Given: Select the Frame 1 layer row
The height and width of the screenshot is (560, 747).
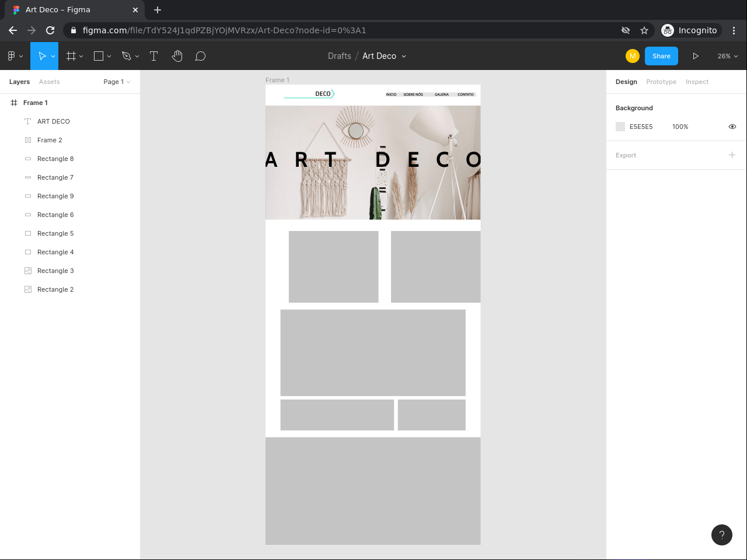Looking at the screenshot, I should pos(70,103).
